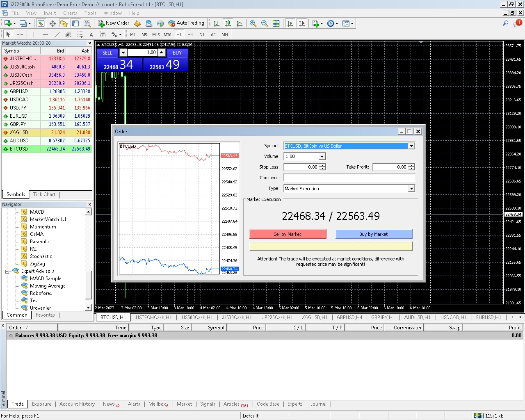
Task: Open the Tools menu
Action: (x=90, y=13)
